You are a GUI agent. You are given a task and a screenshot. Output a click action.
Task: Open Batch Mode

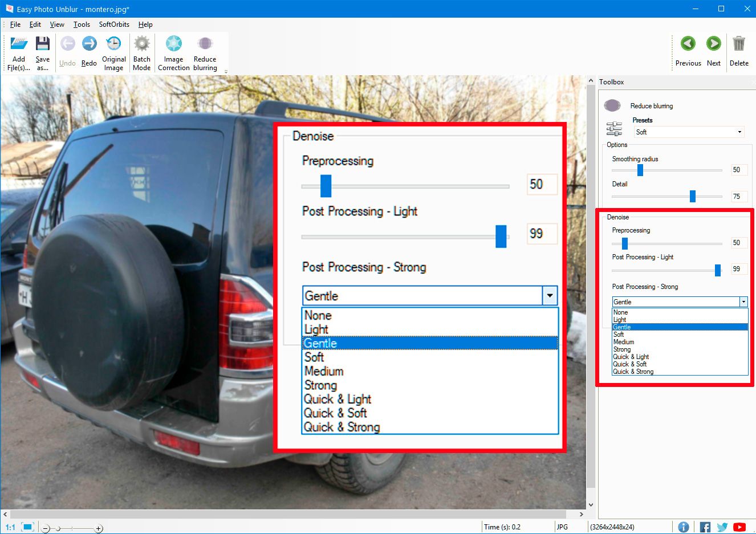141,44
